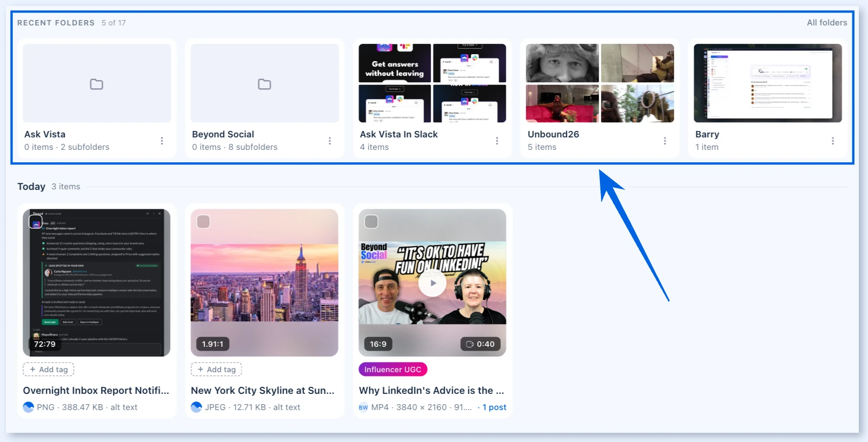
Task: Select the Overnight Inbox Report checkbox
Action: pos(35,222)
